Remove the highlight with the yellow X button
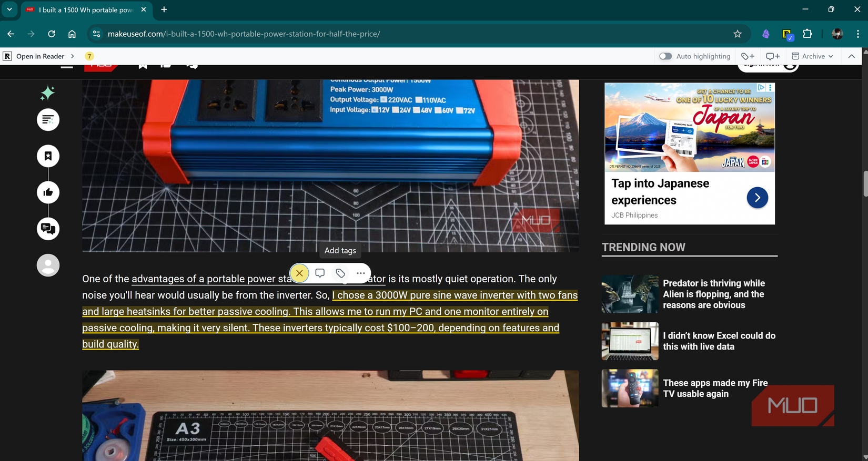 coord(299,273)
